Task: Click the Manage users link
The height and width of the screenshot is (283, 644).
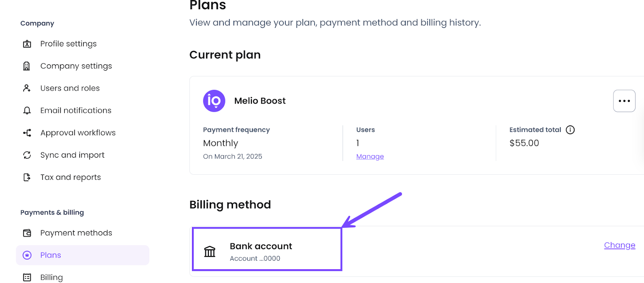Action: (370, 156)
